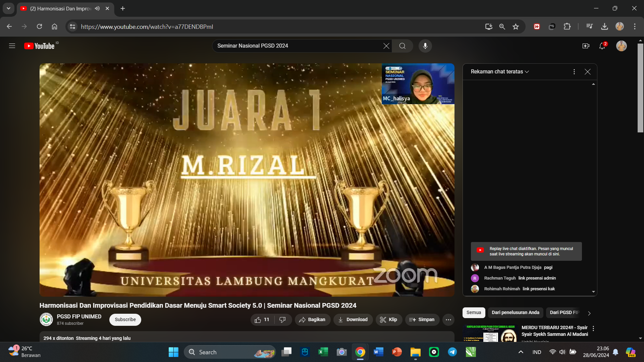Dislike the video with thumbs down
644x362 pixels.
(x=283, y=320)
